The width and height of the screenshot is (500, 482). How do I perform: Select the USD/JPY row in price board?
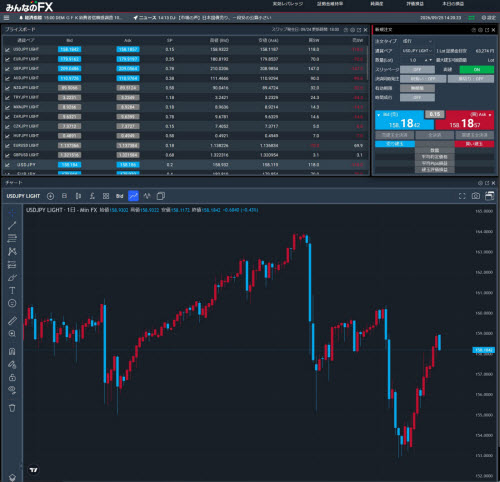pos(185,165)
